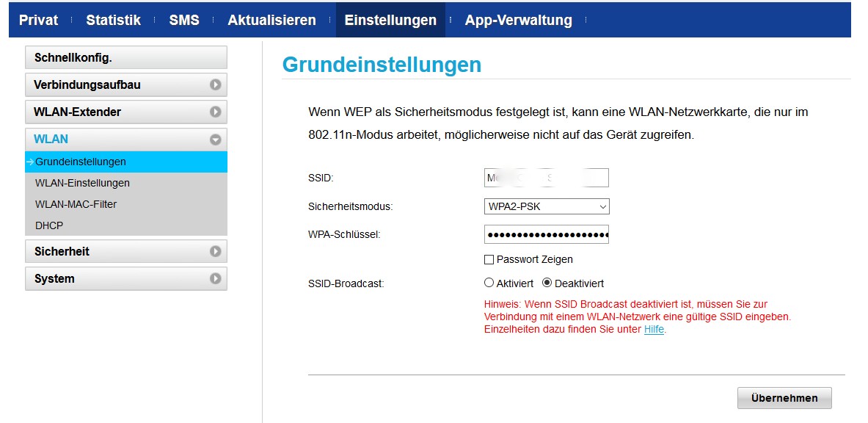868x423 pixels.
Task: Click the expand arrow icon on WLAN-Extender
Action: (216, 112)
